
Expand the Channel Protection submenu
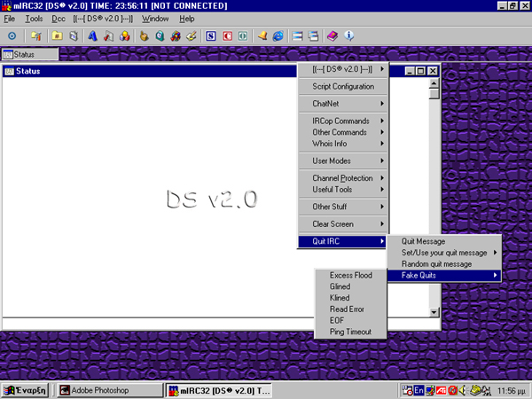coord(343,178)
